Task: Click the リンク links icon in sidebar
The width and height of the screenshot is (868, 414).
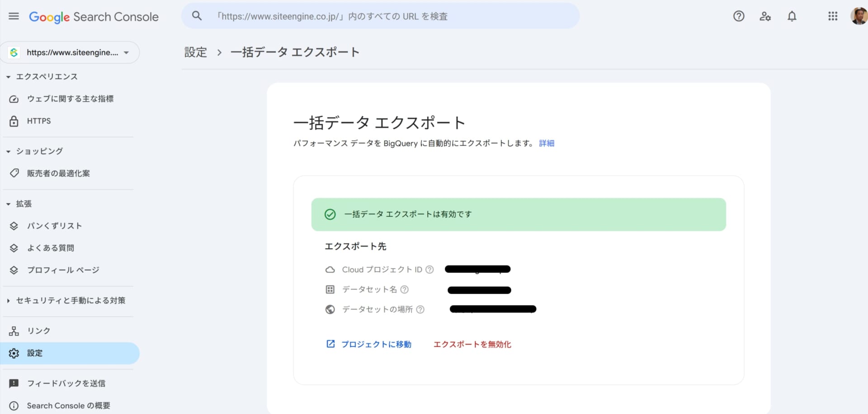Action: click(x=14, y=330)
